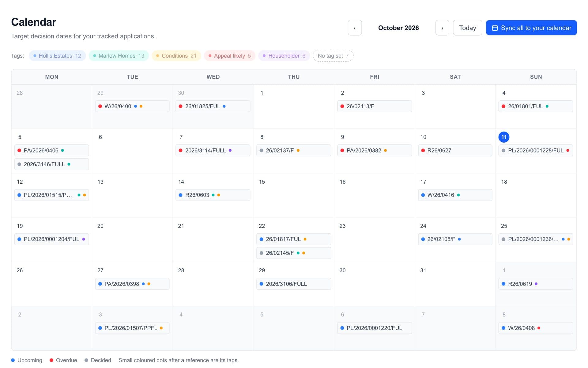588x368 pixels.
Task: Open application 2026/3106/FULL
Action: pyautogui.click(x=294, y=284)
